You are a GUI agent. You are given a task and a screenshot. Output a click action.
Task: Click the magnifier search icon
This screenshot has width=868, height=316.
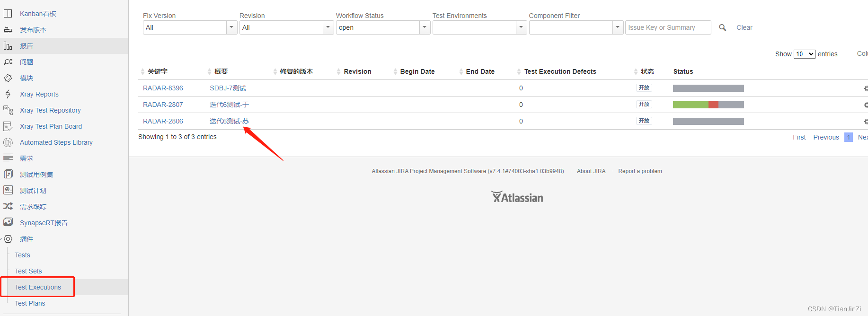click(x=722, y=27)
